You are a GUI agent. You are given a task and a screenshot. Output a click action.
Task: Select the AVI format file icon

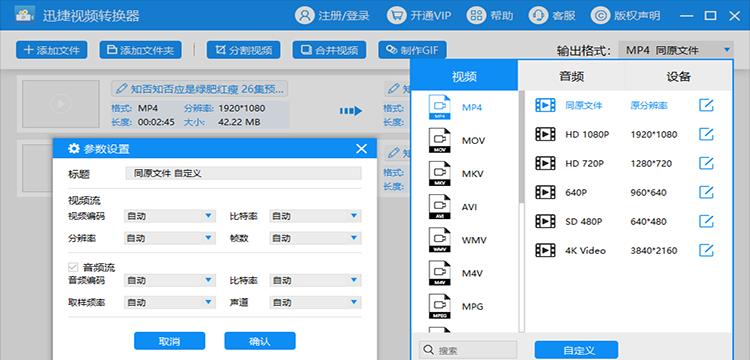pos(439,207)
